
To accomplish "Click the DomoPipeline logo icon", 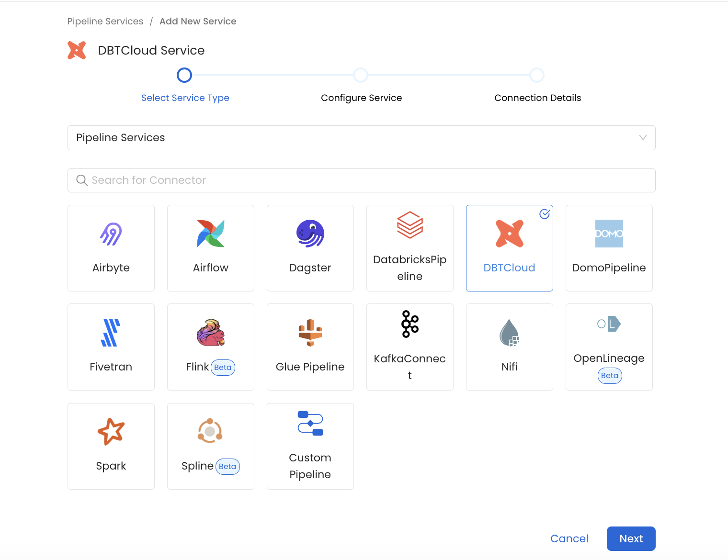I will pos(609,234).
